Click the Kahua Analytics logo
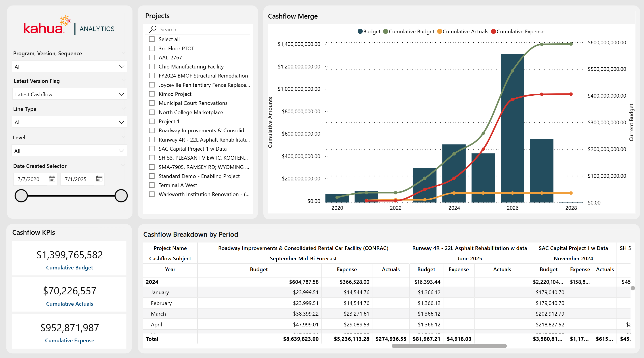 point(69,27)
